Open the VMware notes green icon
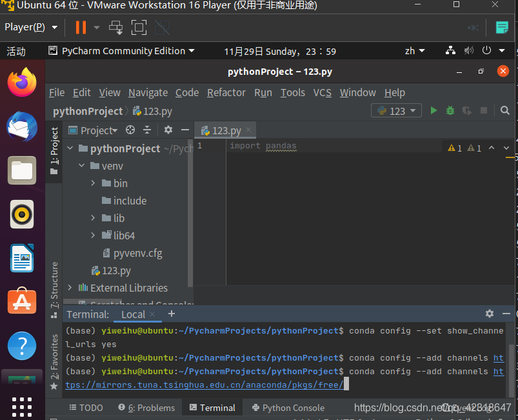This screenshot has height=420, width=518. pyautogui.click(x=502, y=28)
